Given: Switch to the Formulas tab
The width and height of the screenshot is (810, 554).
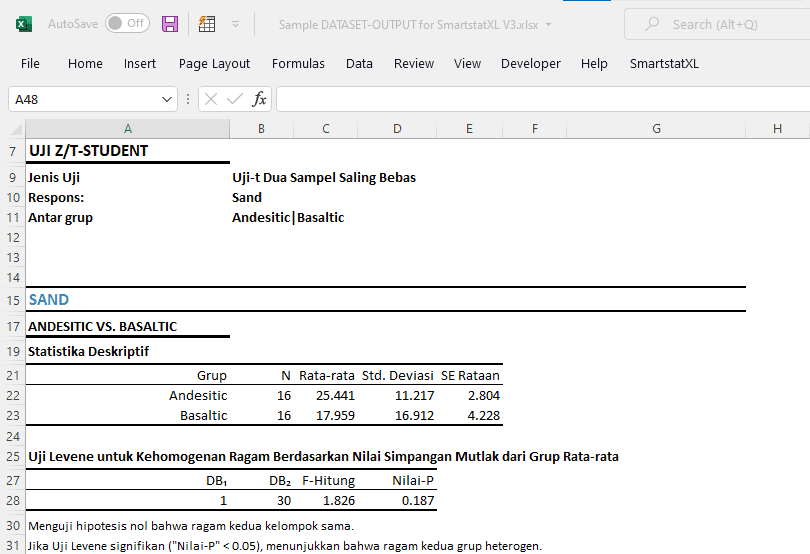Looking at the screenshot, I should 298,63.
